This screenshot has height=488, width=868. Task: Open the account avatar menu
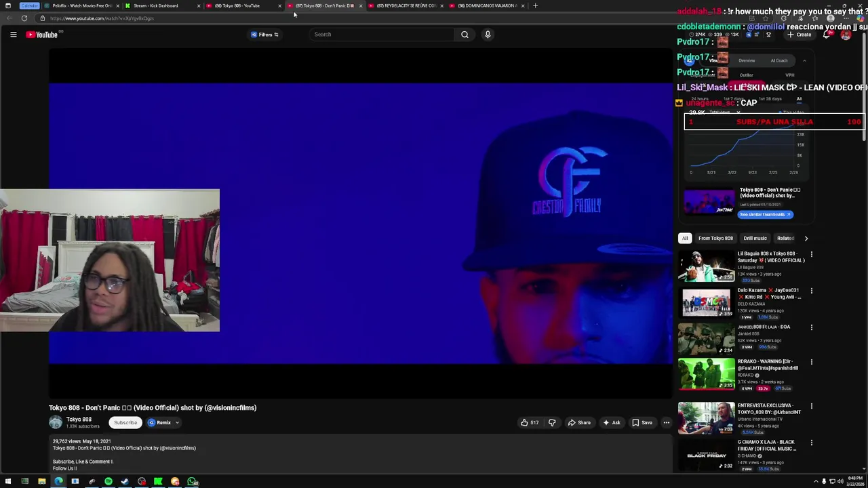(x=846, y=35)
